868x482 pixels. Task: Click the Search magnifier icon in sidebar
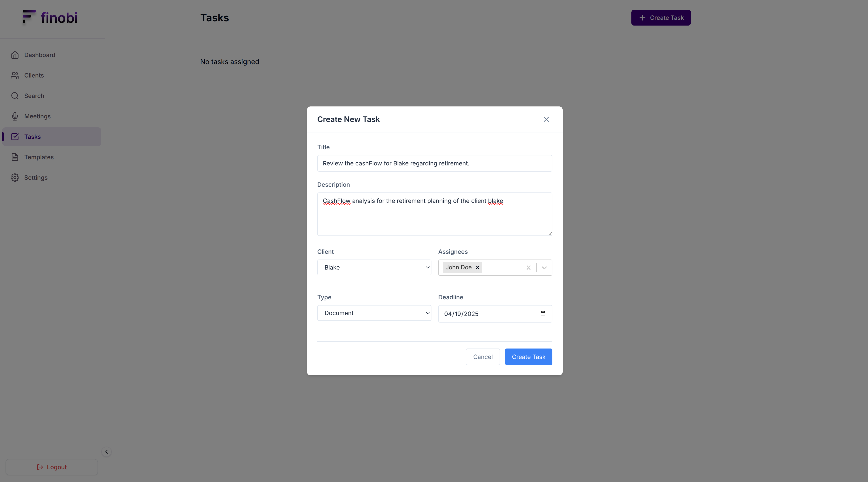(15, 96)
